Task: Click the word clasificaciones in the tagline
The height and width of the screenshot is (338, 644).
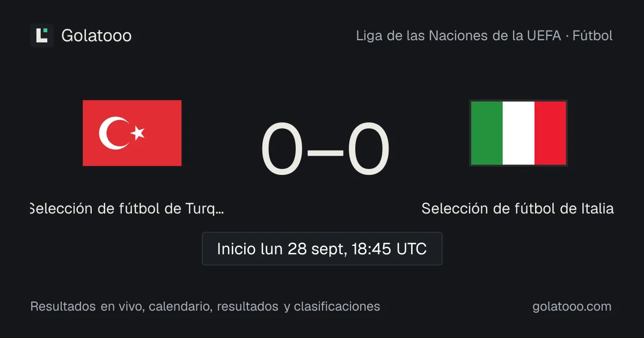Action: click(x=337, y=306)
